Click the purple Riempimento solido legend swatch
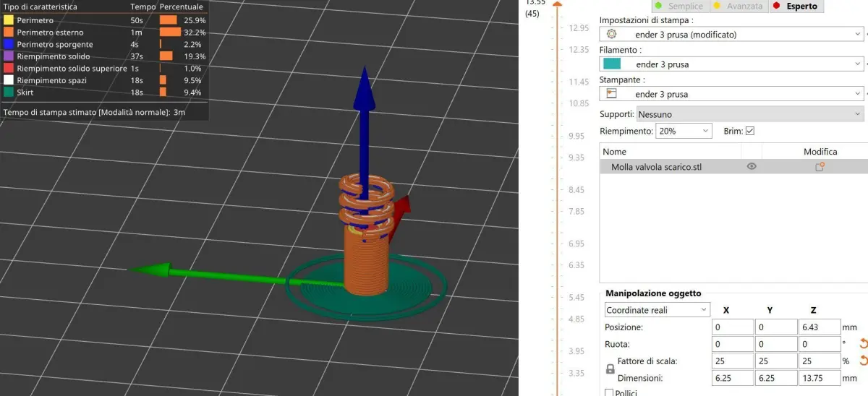 pos(8,56)
